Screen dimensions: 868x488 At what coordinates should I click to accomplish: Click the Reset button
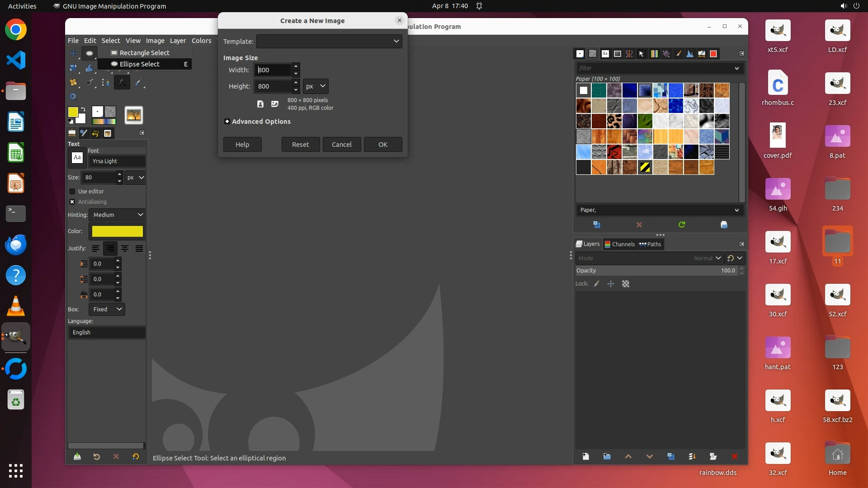point(300,144)
